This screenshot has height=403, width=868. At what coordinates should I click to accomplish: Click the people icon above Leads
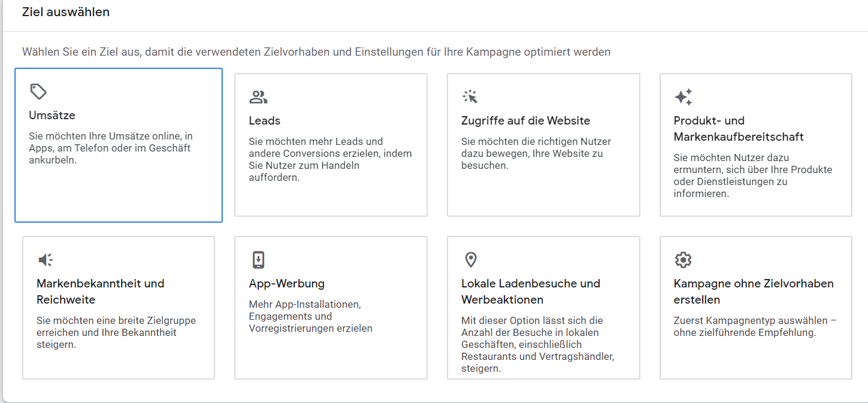(258, 97)
